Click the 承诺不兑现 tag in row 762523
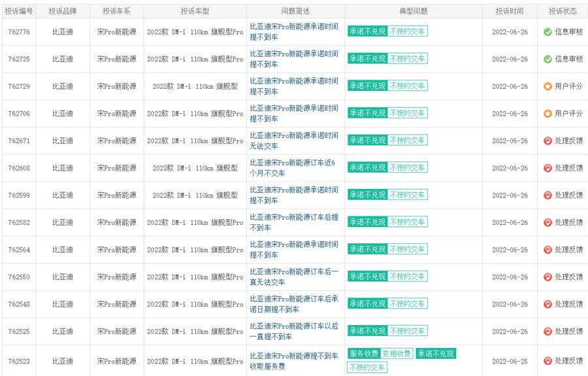Viewport: 588px width, 376px height. (436, 354)
